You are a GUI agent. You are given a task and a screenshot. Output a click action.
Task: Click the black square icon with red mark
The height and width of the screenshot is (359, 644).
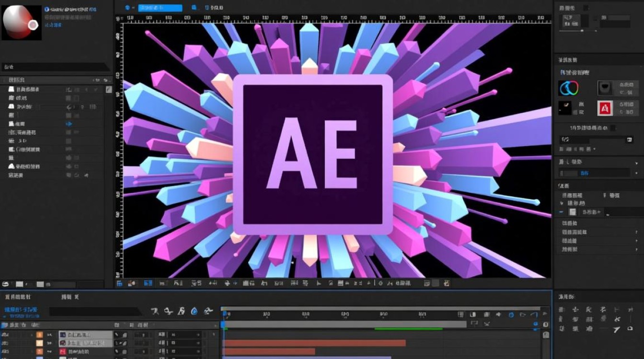(565, 108)
